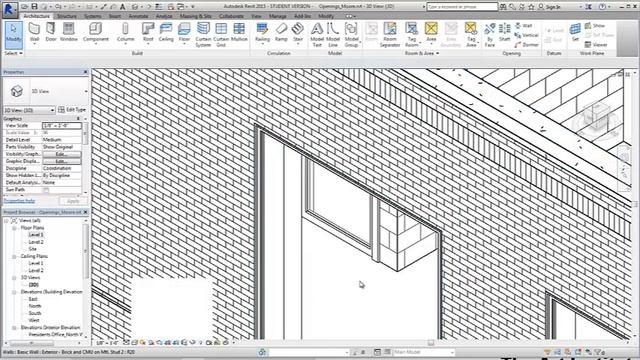Open the 3D View: {3D} instance dropdown

click(x=29, y=110)
